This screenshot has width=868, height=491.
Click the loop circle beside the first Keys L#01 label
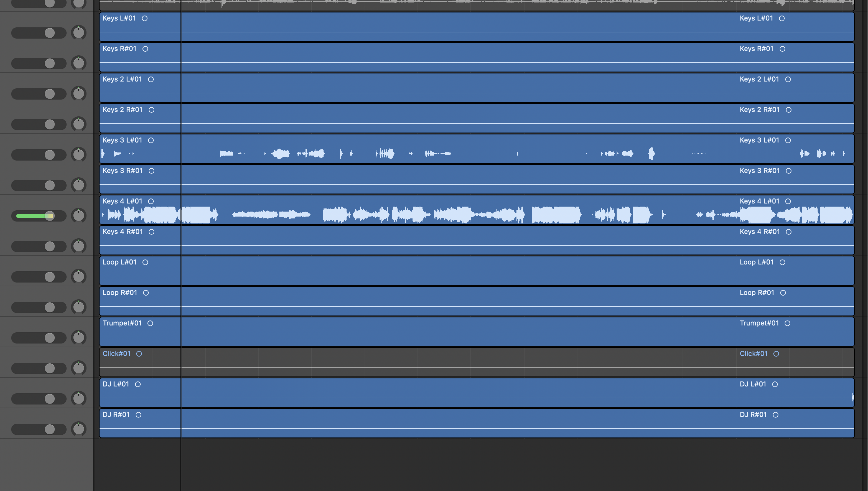coord(145,19)
